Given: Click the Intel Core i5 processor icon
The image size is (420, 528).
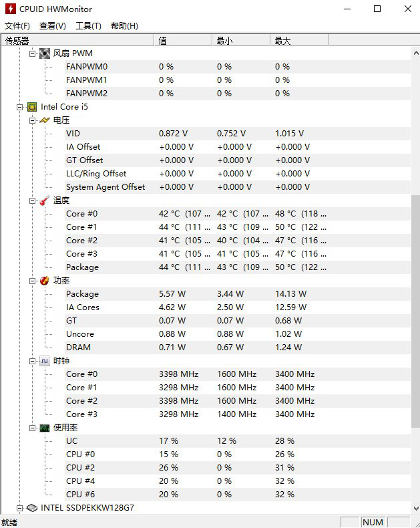Looking at the screenshot, I should coord(32,107).
